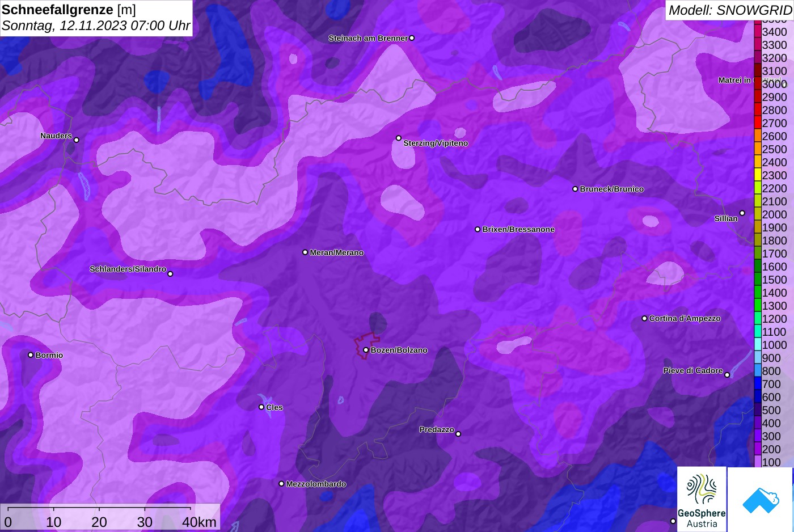Click the Schlanders/Silandro marker dot
This screenshot has width=794, height=532.
170,274
